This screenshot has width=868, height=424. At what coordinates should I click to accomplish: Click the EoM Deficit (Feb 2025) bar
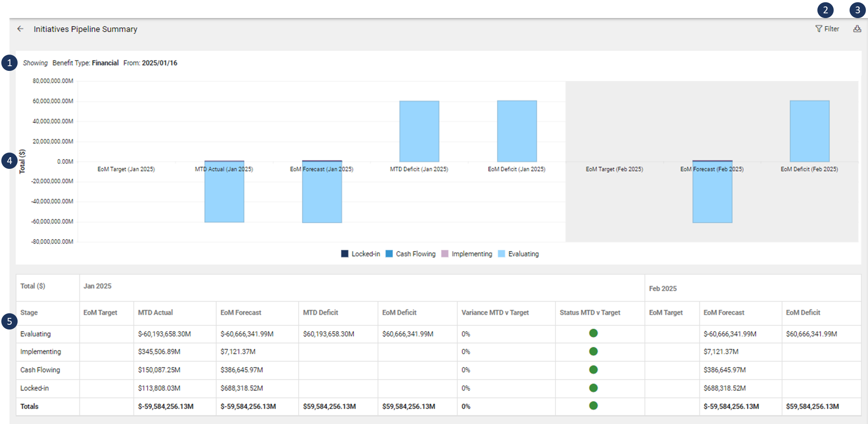(x=810, y=131)
